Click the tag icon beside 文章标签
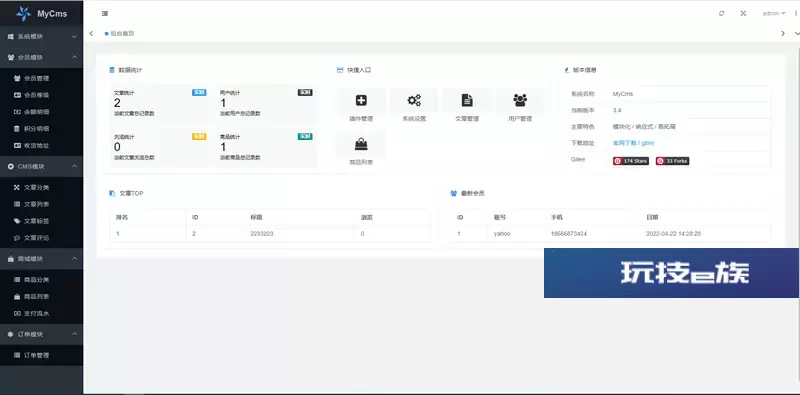This screenshot has width=800, height=395. point(17,221)
